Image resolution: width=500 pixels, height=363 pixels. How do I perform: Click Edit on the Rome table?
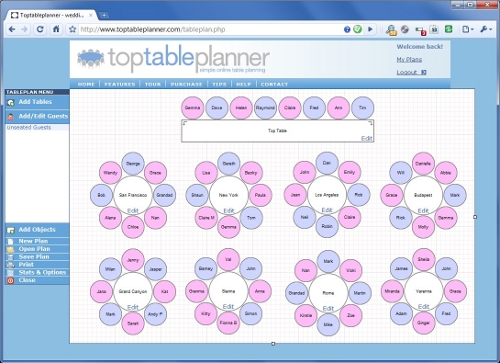pos(328,308)
